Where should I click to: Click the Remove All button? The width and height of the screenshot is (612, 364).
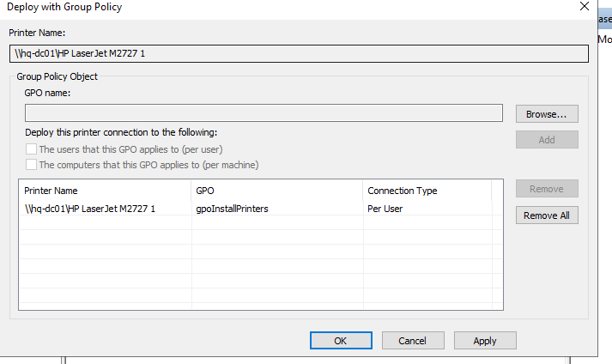(547, 215)
